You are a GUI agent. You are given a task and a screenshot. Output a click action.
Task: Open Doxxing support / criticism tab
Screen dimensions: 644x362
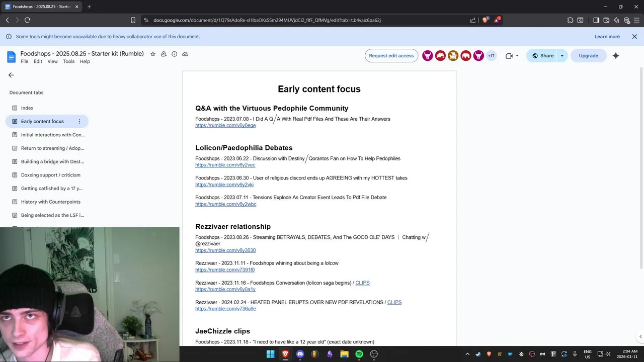pyautogui.click(x=47, y=175)
